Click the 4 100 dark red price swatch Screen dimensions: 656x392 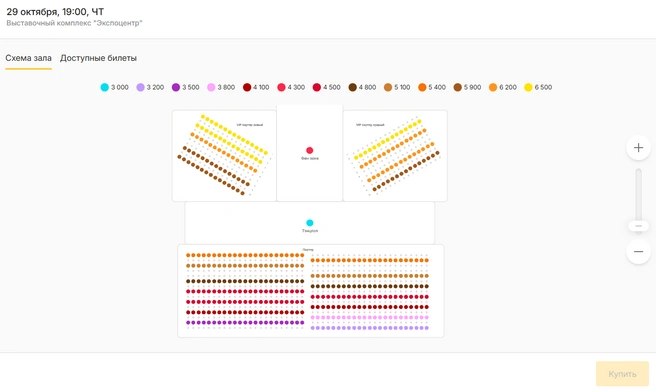[x=247, y=87]
